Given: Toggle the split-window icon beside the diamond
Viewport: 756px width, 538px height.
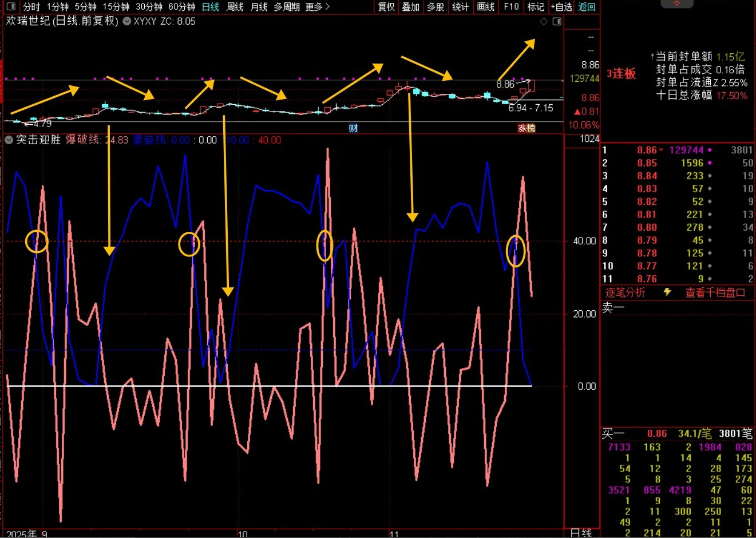Looking at the screenshot, I should pyautogui.click(x=556, y=21).
